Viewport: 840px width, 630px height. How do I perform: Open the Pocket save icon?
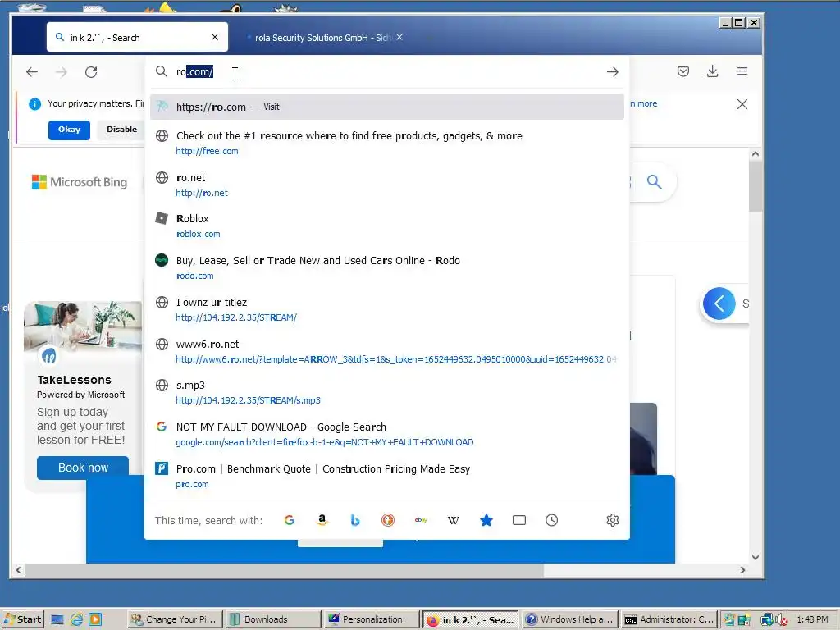pyautogui.click(x=683, y=71)
